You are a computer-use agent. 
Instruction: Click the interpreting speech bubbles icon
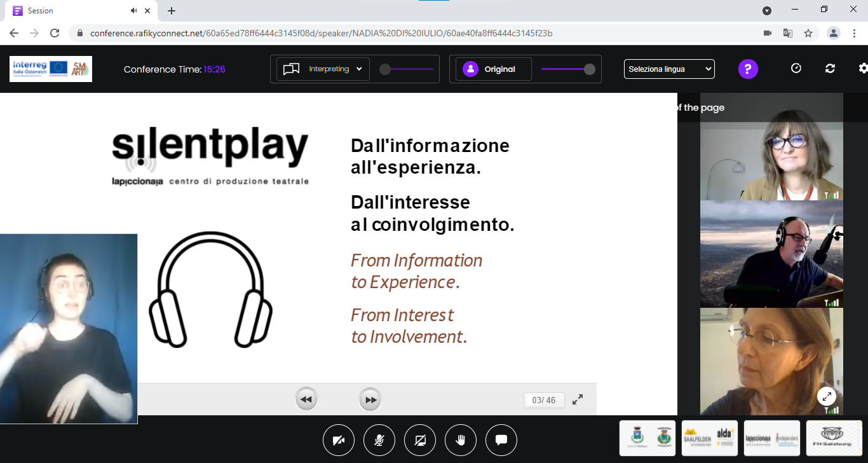[x=291, y=69]
